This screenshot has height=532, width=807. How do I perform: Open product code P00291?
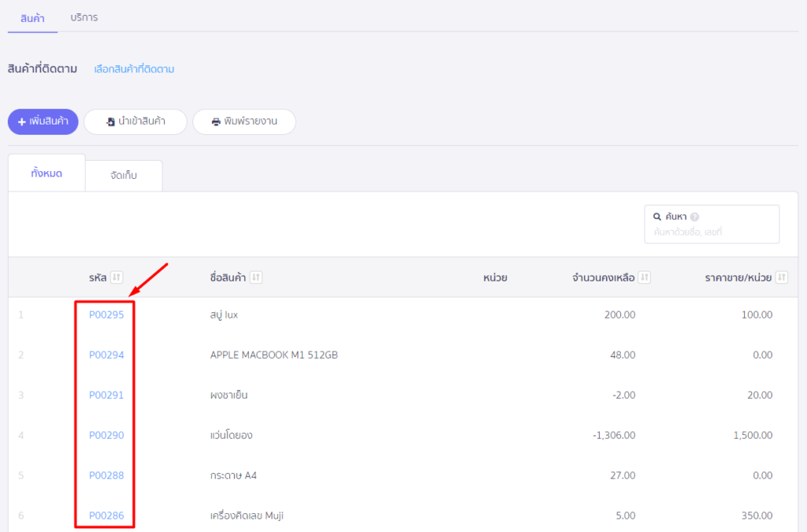(106, 396)
